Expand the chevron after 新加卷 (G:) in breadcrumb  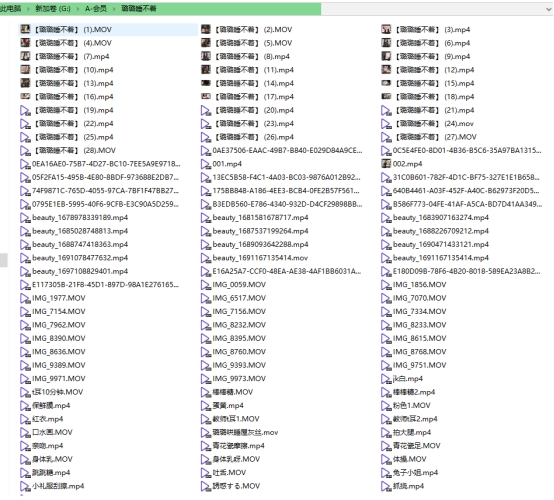(x=78, y=9)
